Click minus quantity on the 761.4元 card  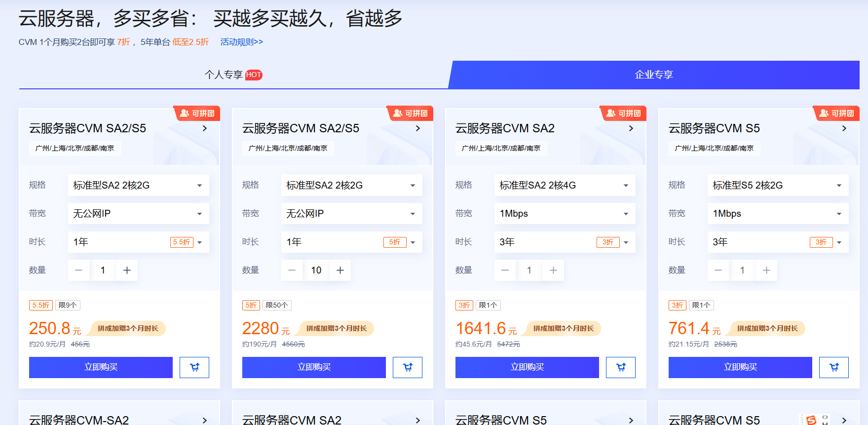718,270
